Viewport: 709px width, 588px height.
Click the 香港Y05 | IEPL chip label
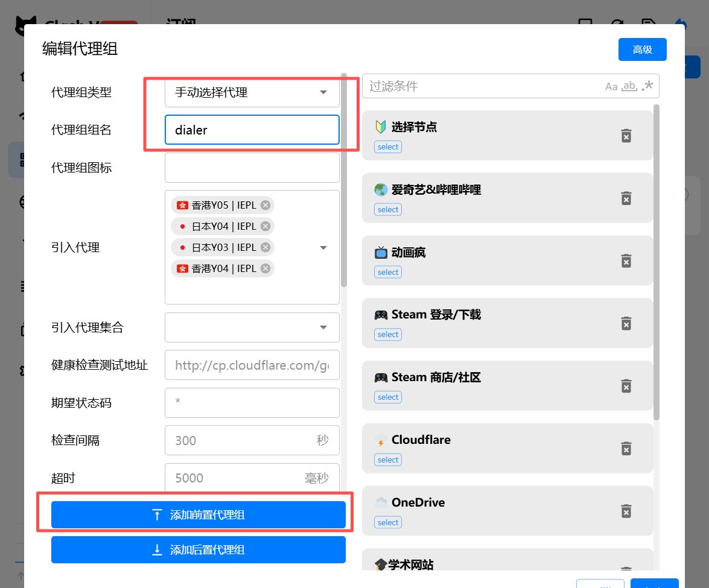224,205
